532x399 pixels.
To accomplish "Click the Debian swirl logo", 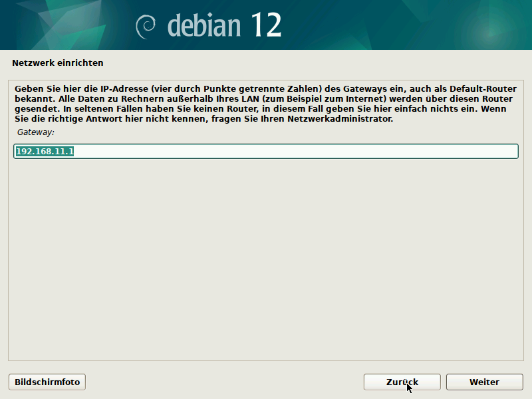I will (145, 26).
